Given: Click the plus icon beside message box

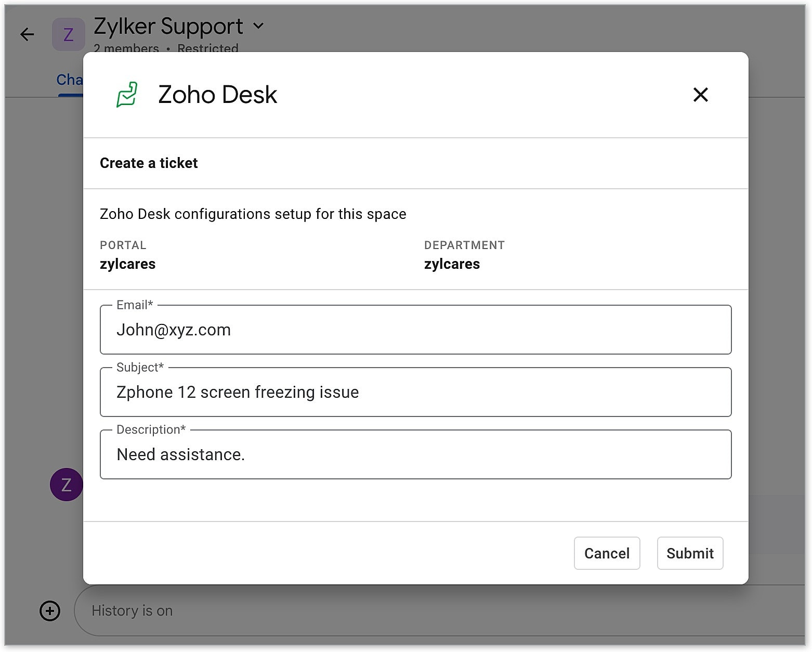Looking at the screenshot, I should coord(50,611).
